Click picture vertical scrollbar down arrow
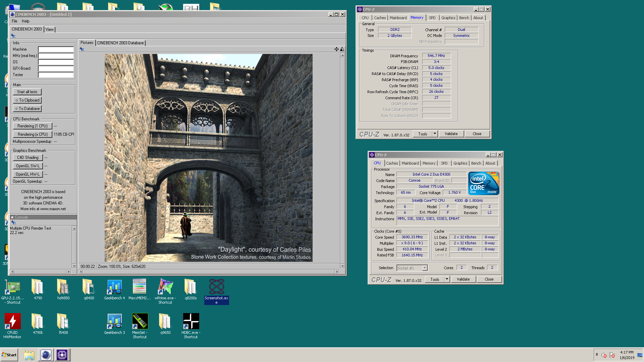The width and height of the screenshot is (644, 362). coord(342,266)
